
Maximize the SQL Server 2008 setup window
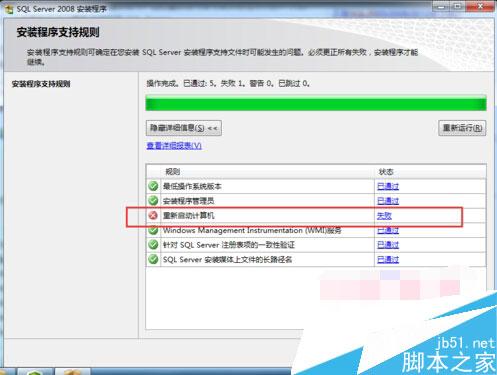(x=458, y=6)
